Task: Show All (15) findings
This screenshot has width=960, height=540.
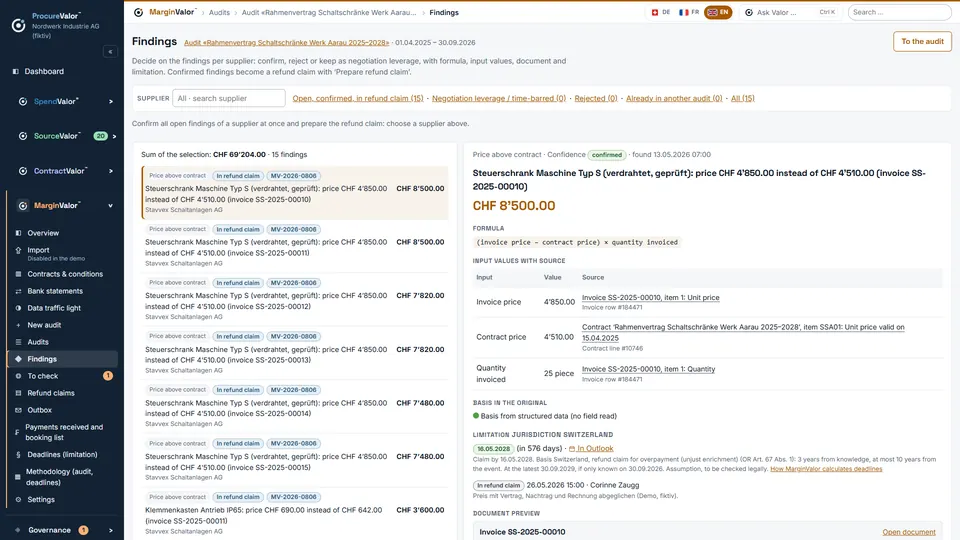Action: tap(743, 99)
